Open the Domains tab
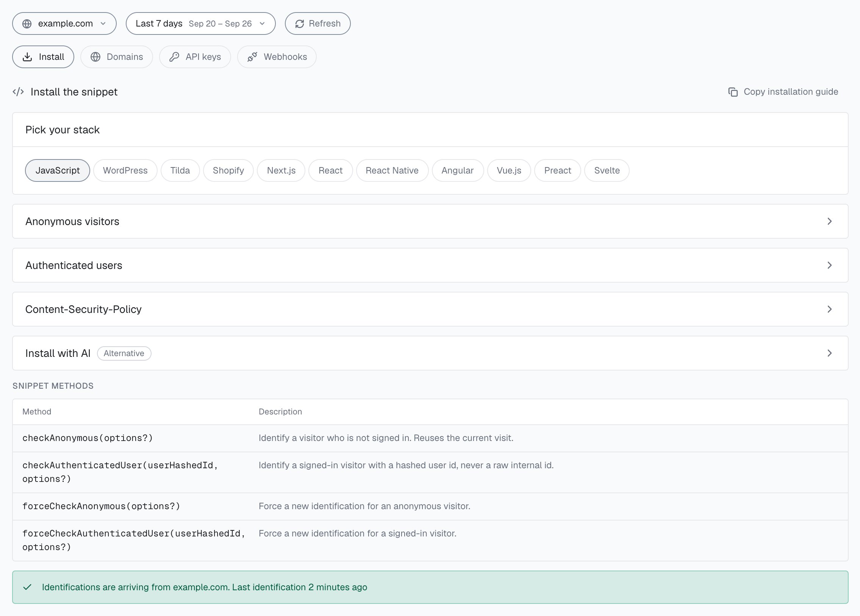 tap(116, 57)
